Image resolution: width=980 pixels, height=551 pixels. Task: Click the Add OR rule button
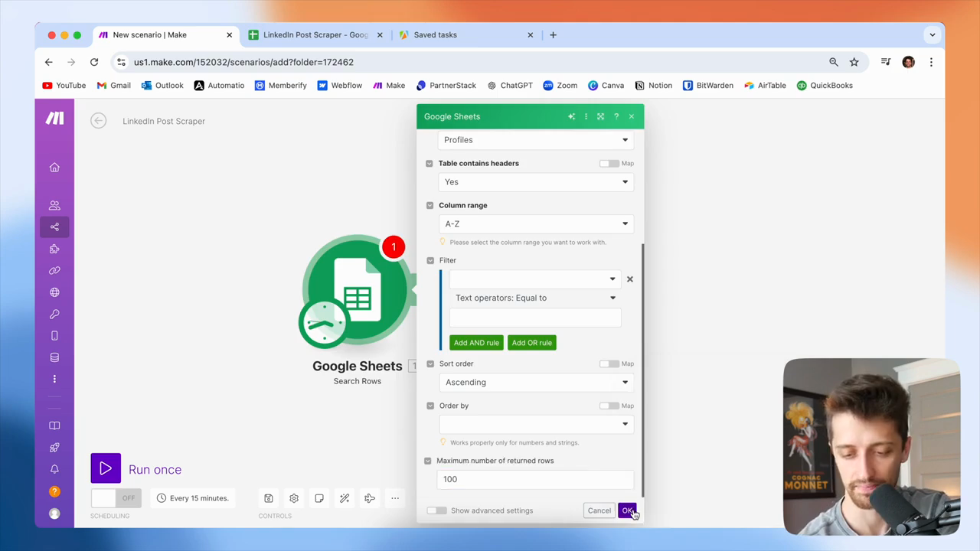point(532,343)
